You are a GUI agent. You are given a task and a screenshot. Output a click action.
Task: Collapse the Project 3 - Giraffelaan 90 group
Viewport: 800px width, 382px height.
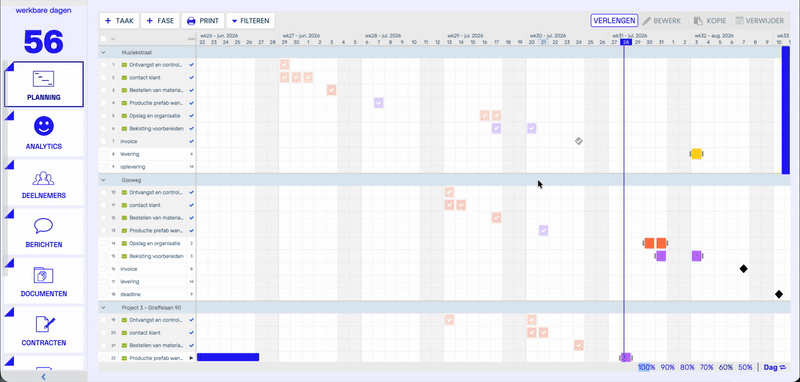pyautogui.click(x=104, y=308)
